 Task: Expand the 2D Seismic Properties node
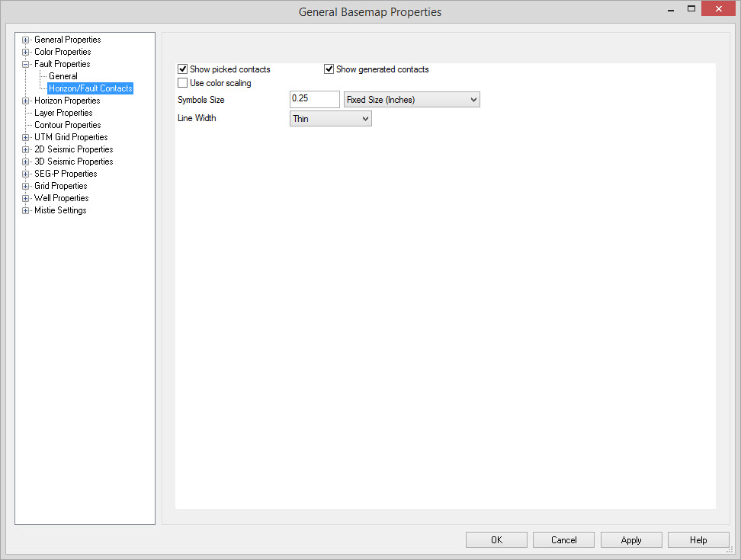(x=26, y=149)
